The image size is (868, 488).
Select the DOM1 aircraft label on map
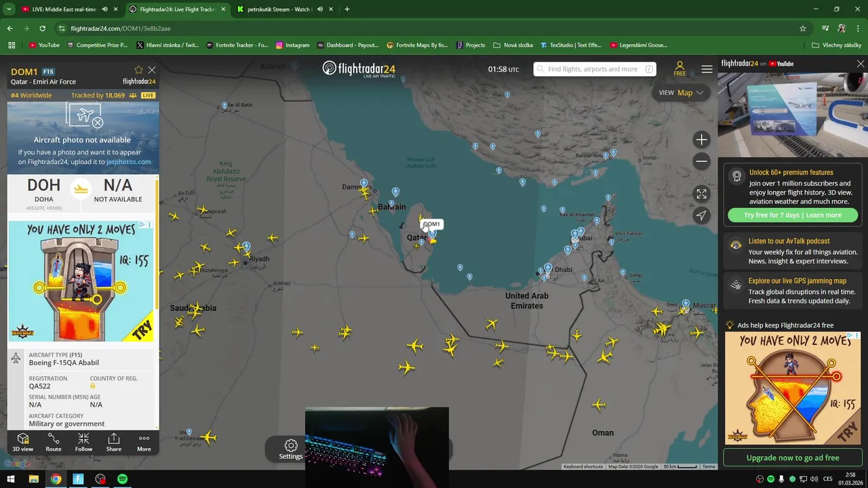(431, 224)
